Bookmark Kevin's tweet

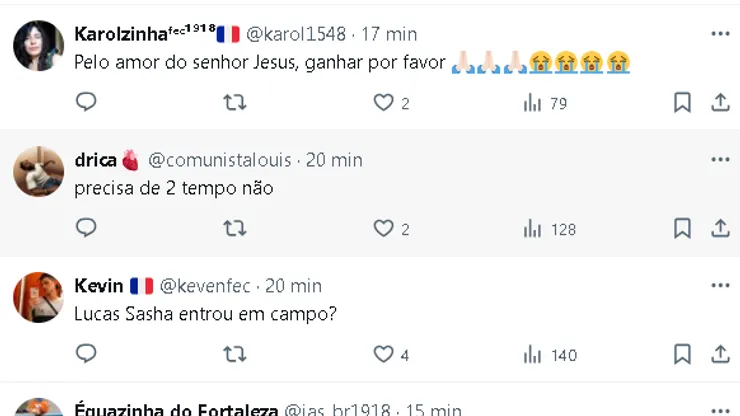[x=682, y=354]
